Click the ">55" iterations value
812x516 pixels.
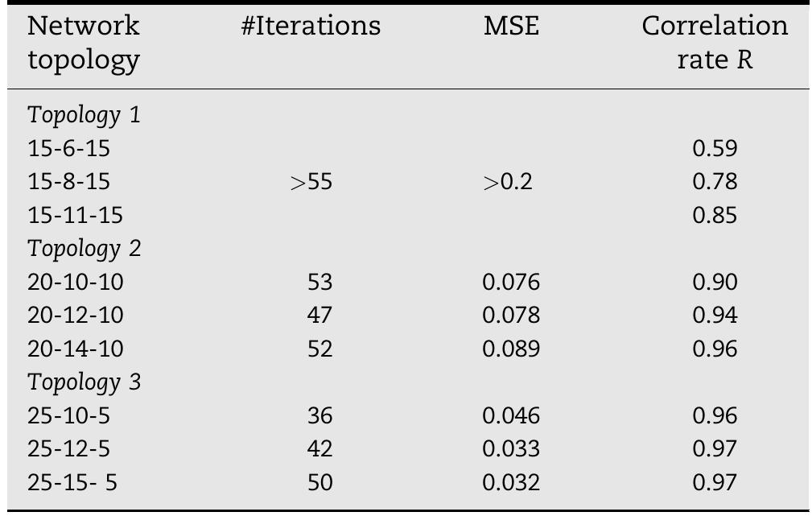[311, 183]
